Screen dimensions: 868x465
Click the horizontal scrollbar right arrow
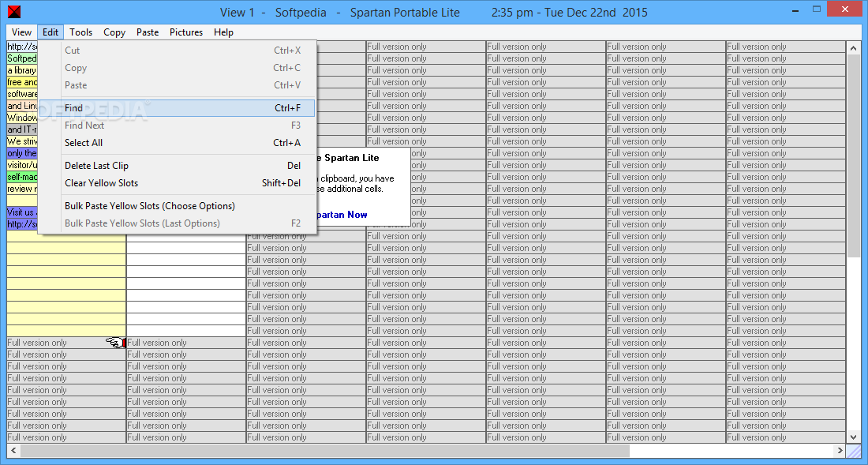click(840, 451)
